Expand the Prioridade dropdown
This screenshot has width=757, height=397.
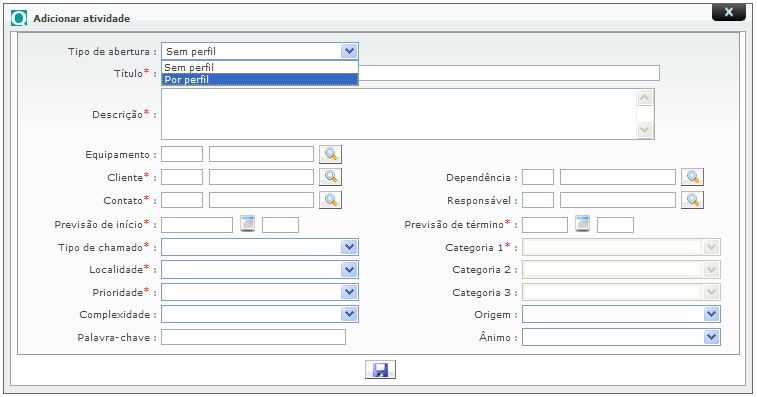(260, 292)
